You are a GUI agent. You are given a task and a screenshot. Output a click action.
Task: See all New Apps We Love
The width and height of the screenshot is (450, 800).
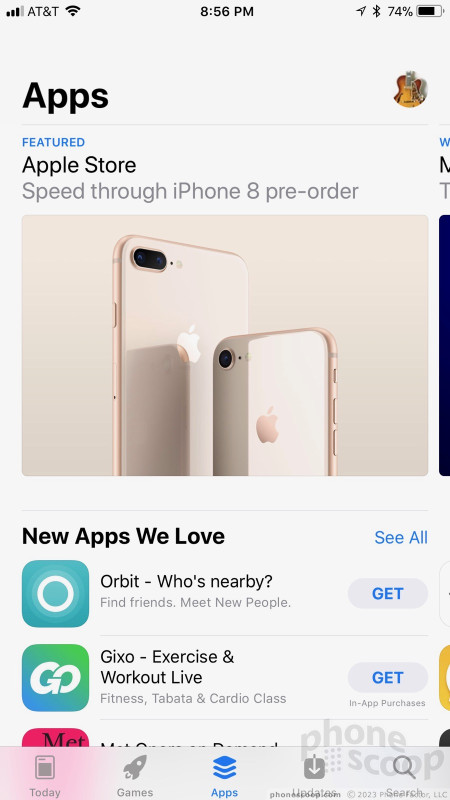click(401, 537)
